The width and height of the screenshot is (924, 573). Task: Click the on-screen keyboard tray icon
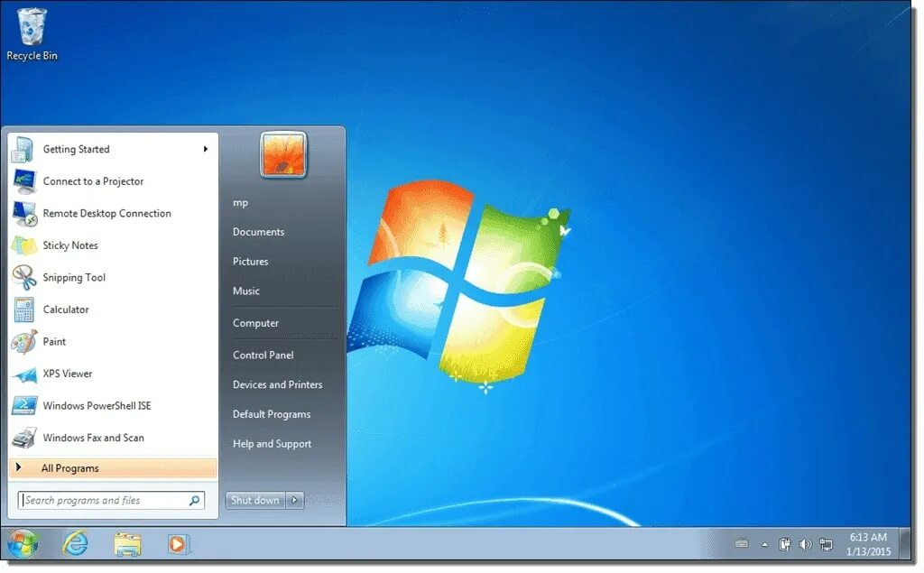(742, 543)
